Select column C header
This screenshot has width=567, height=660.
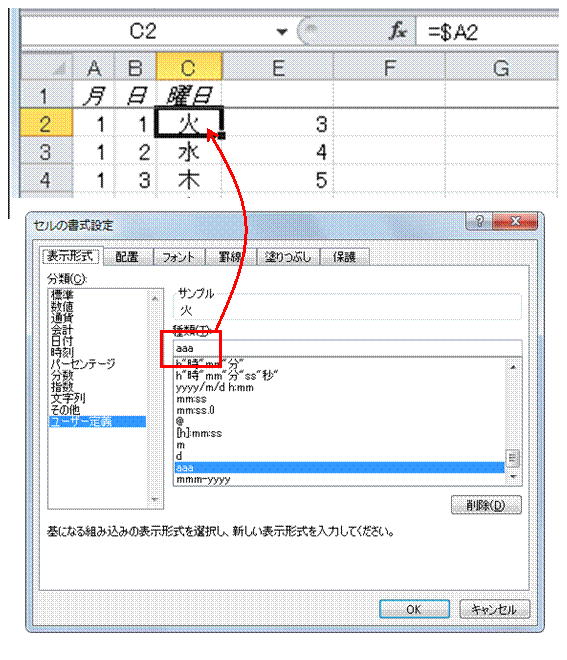189,67
